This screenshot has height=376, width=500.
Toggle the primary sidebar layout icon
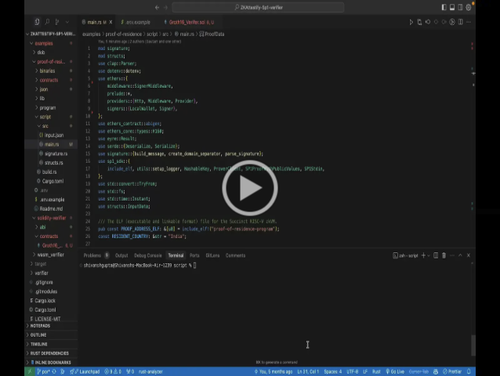tap(444, 7)
